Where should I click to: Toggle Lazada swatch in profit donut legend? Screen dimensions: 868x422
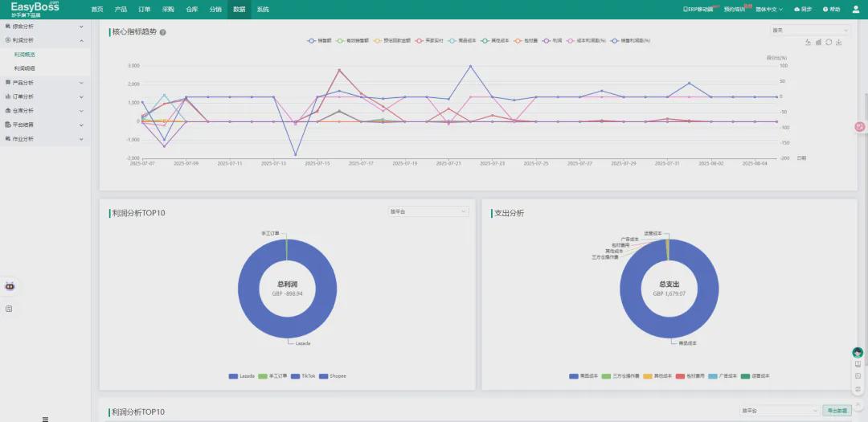(233, 376)
